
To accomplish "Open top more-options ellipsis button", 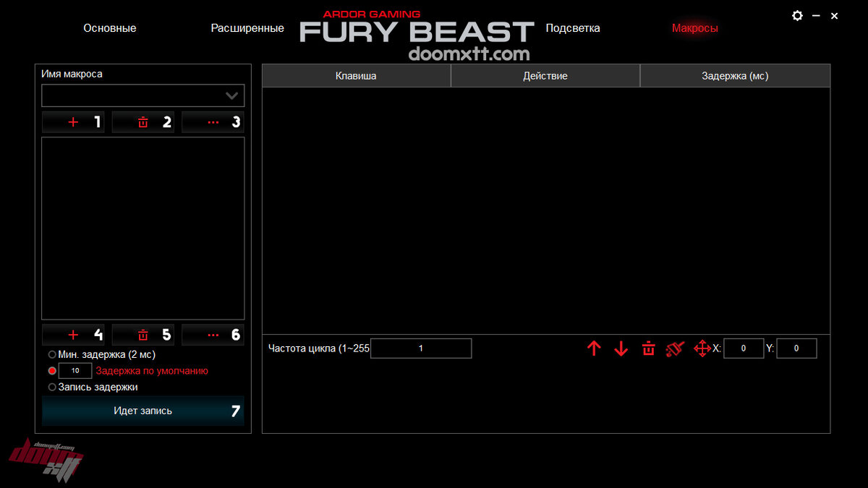I will point(213,122).
